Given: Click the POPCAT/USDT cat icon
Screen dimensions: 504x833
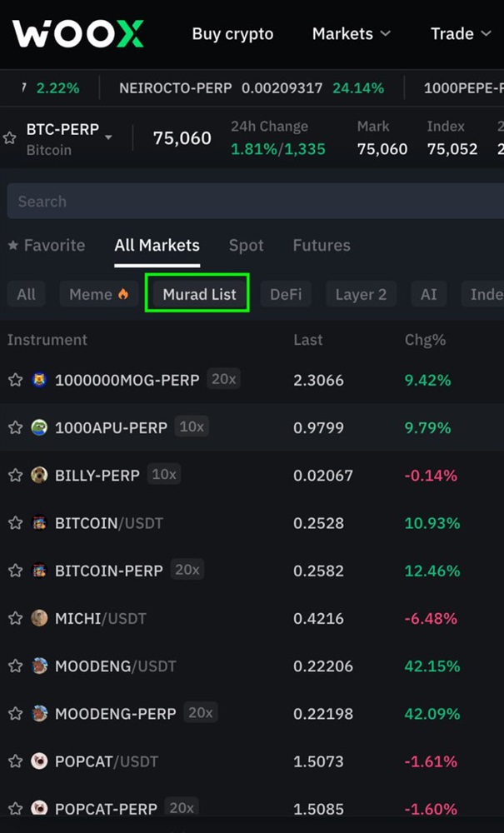Looking at the screenshot, I should (39, 761).
